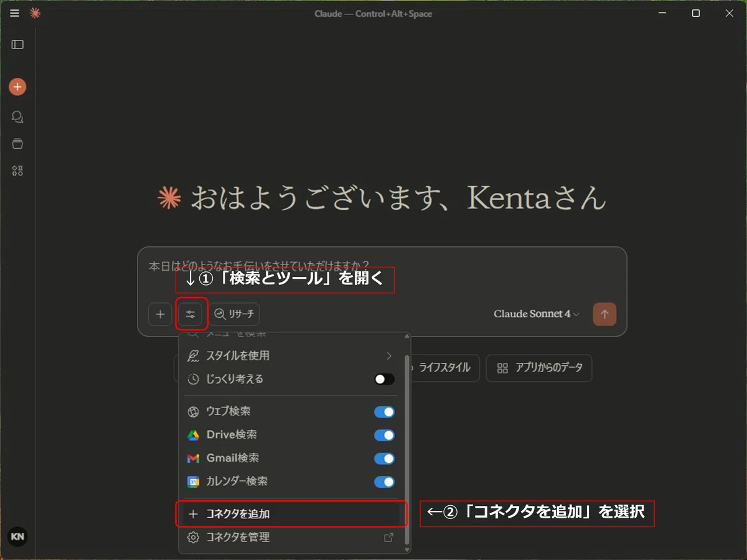This screenshot has height=560, width=747.
Task: Click external link icon beside コネクタを管理
Action: click(x=388, y=538)
